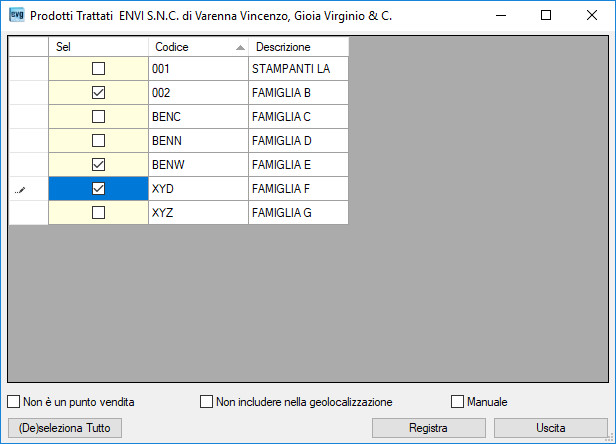Uncheck the highlighted XYD checkbox
616x444 pixels.
coord(98,189)
